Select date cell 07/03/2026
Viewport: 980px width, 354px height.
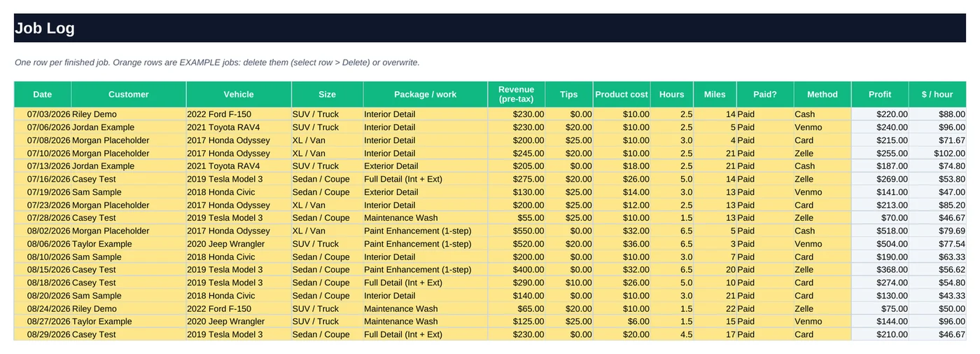click(x=43, y=114)
